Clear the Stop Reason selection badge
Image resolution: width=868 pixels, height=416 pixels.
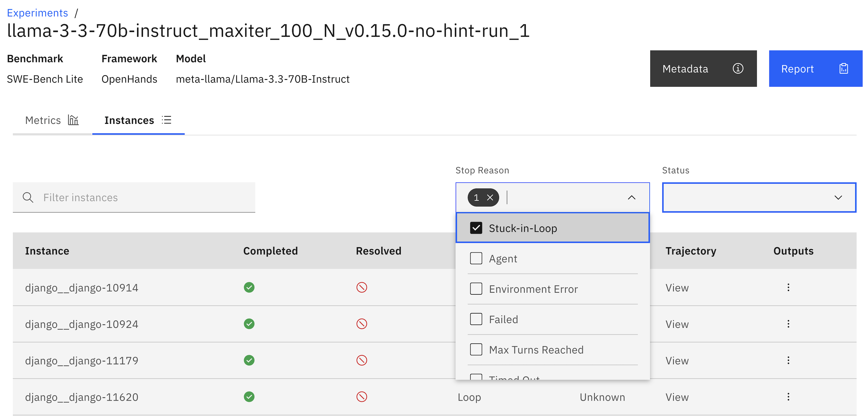(490, 197)
